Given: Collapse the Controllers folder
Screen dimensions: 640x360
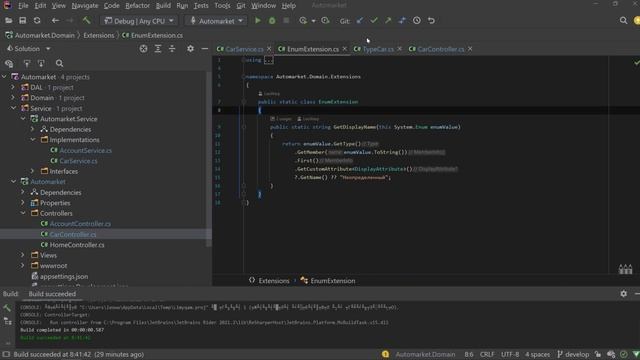Looking at the screenshot, I should (x=23, y=213).
